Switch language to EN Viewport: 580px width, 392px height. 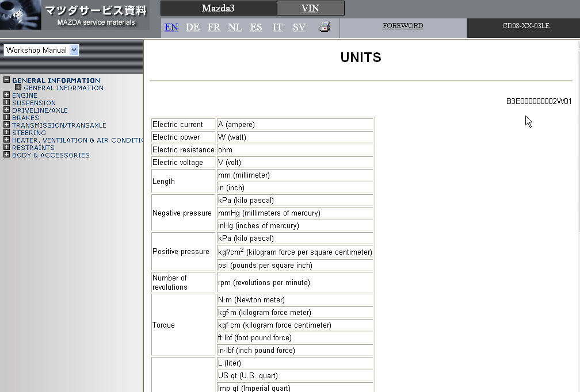[x=171, y=28]
